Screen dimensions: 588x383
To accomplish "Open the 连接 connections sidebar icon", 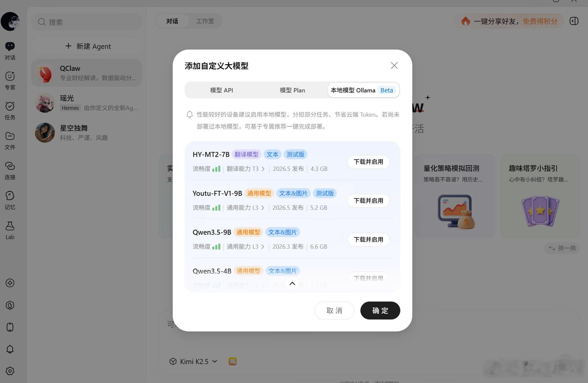I will point(10,171).
